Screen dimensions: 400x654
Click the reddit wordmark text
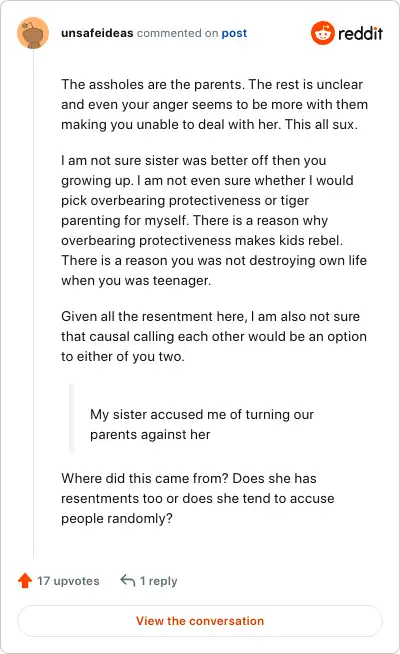pyautogui.click(x=360, y=33)
